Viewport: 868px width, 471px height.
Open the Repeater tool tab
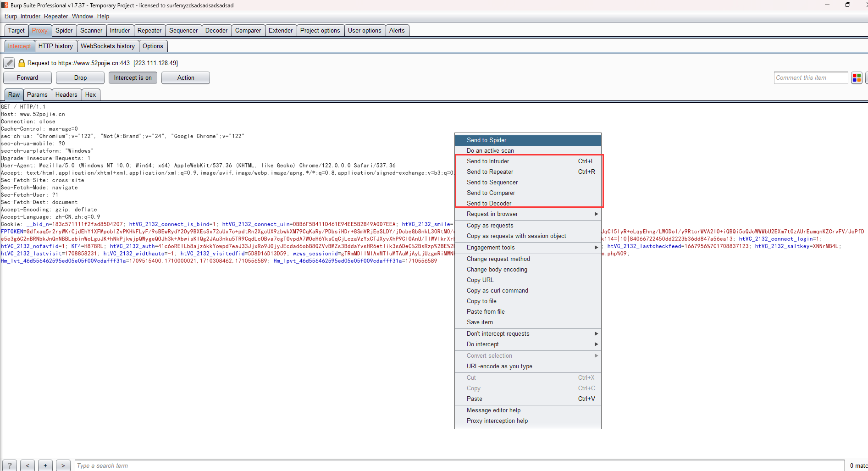(149, 31)
